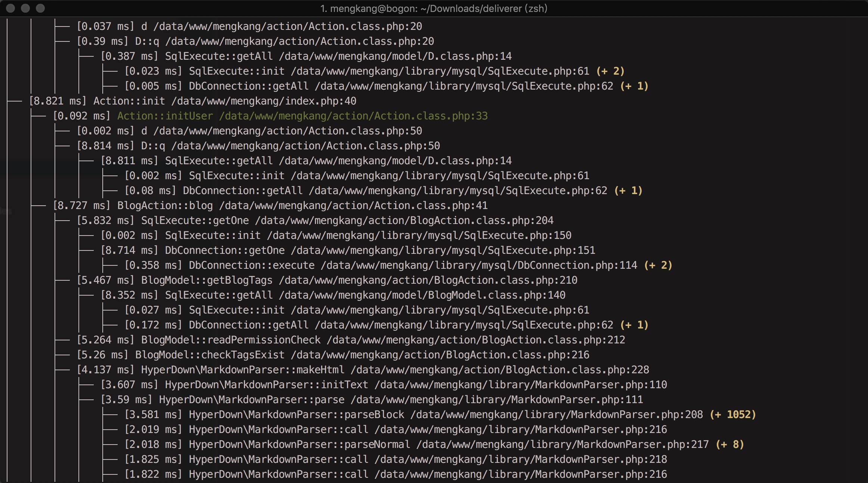Click the terminal window title text
The image size is (868, 483).
(x=434, y=8)
